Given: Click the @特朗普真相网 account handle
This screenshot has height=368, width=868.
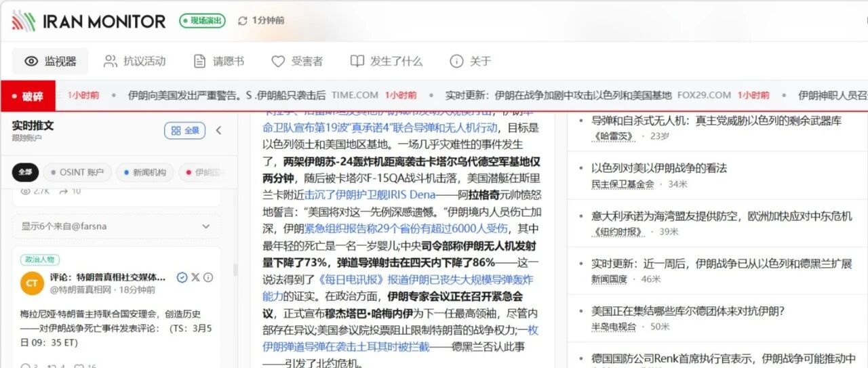Looking at the screenshot, I should tap(79, 290).
